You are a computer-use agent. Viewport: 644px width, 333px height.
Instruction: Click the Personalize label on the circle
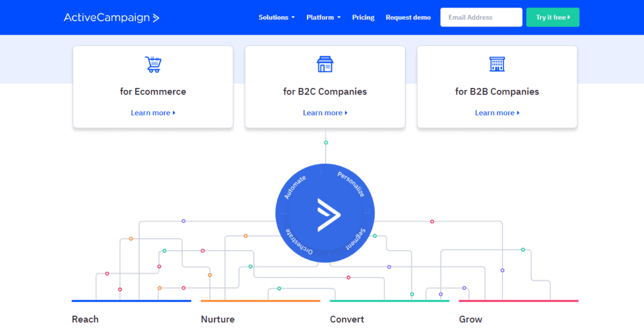point(351,184)
